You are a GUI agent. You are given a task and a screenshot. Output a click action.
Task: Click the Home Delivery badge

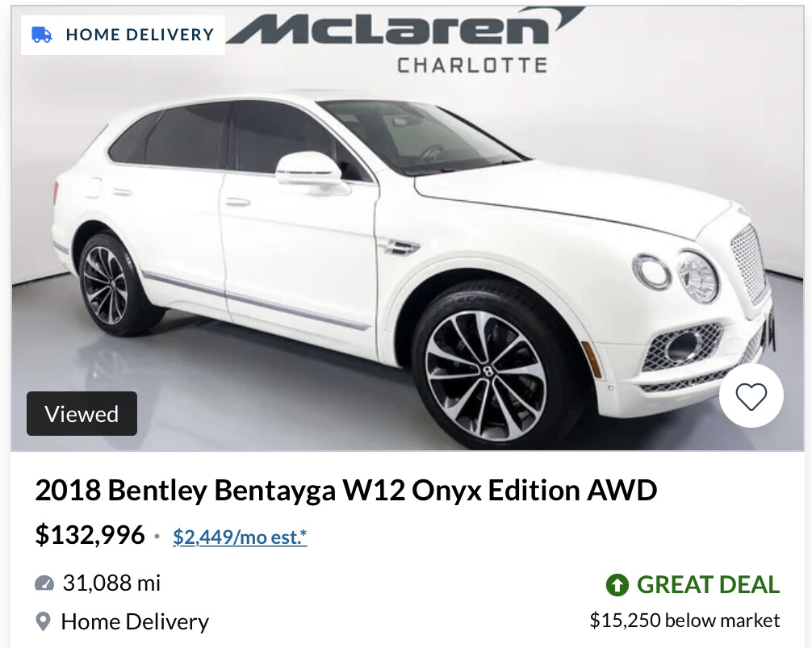(x=123, y=35)
